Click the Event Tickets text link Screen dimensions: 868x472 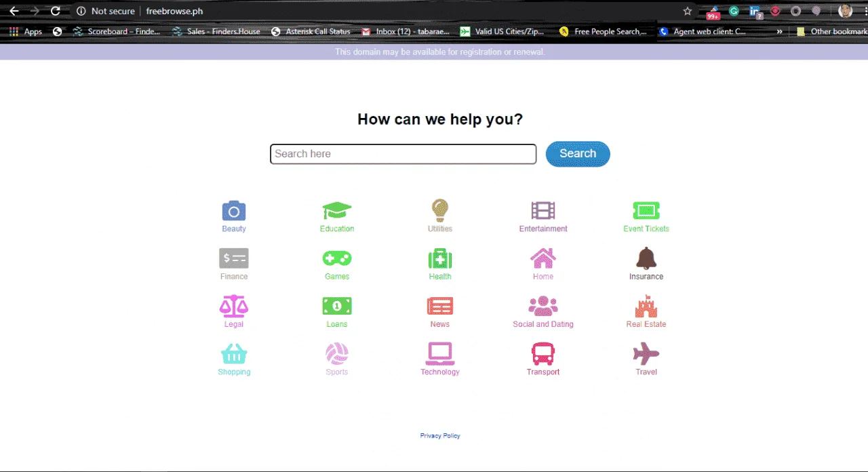646,229
